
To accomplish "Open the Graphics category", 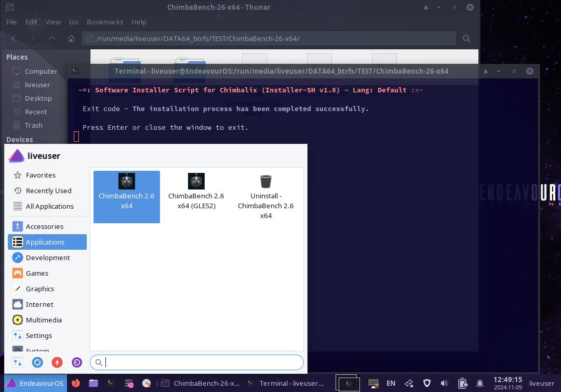I will [x=47, y=289].
